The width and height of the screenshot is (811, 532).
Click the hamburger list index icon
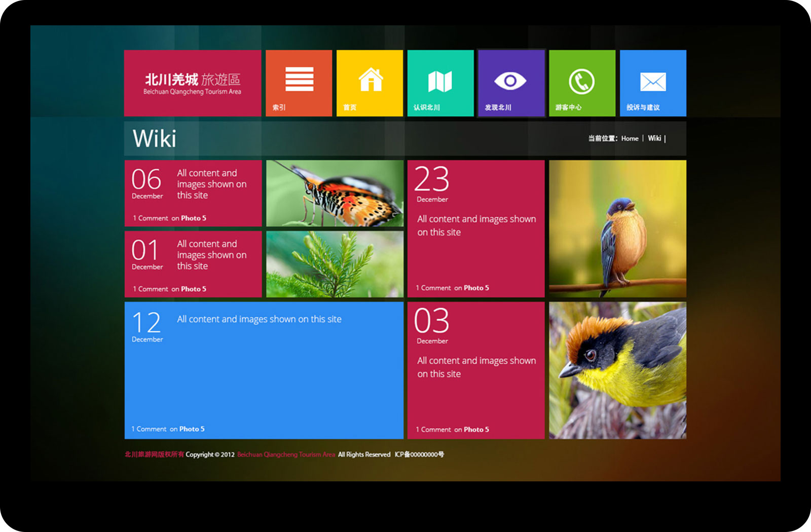coord(299,80)
